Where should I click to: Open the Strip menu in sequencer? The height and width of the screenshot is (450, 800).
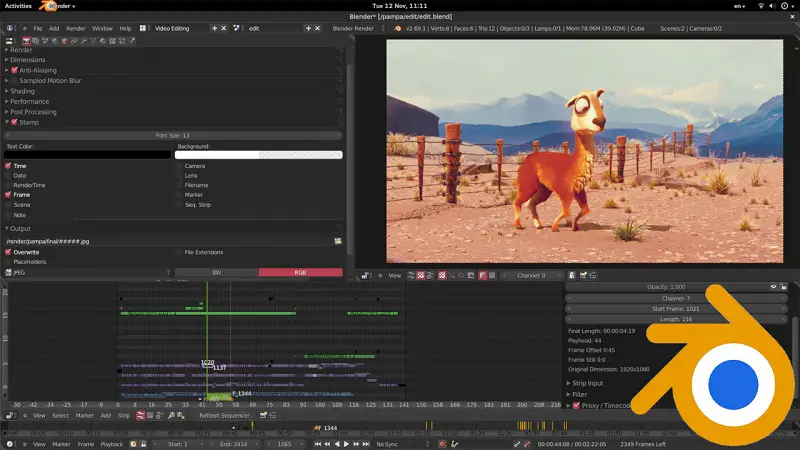[x=124, y=415]
